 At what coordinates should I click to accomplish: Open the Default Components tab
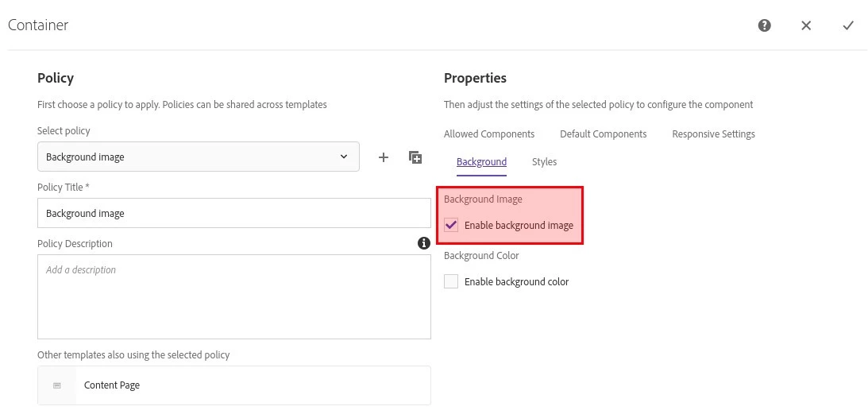pyautogui.click(x=604, y=134)
